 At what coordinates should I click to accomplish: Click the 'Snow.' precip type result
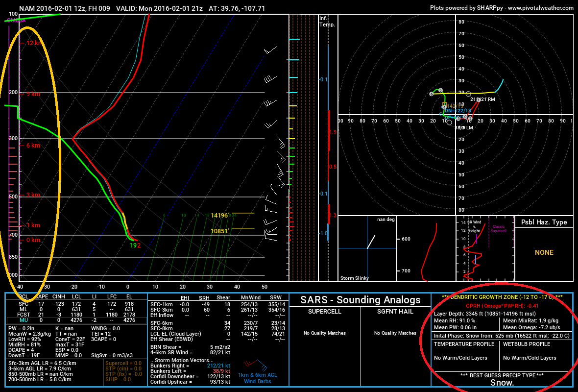coord(502,383)
